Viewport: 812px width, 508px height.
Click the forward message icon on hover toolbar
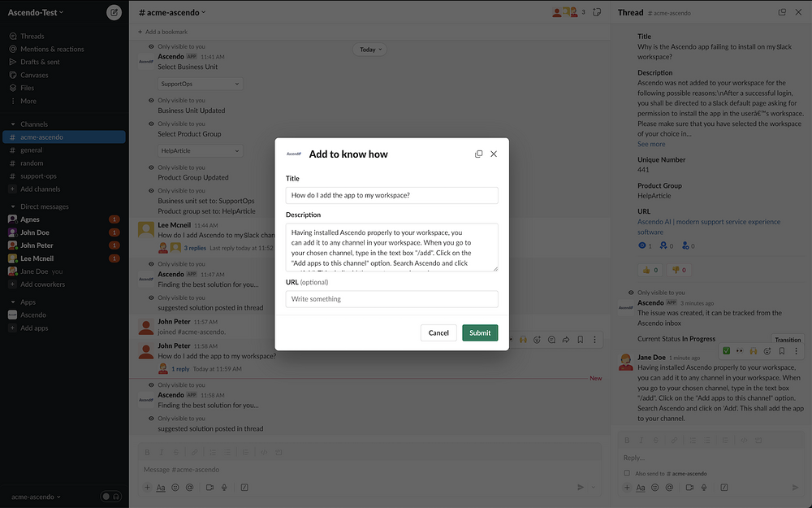(x=566, y=340)
